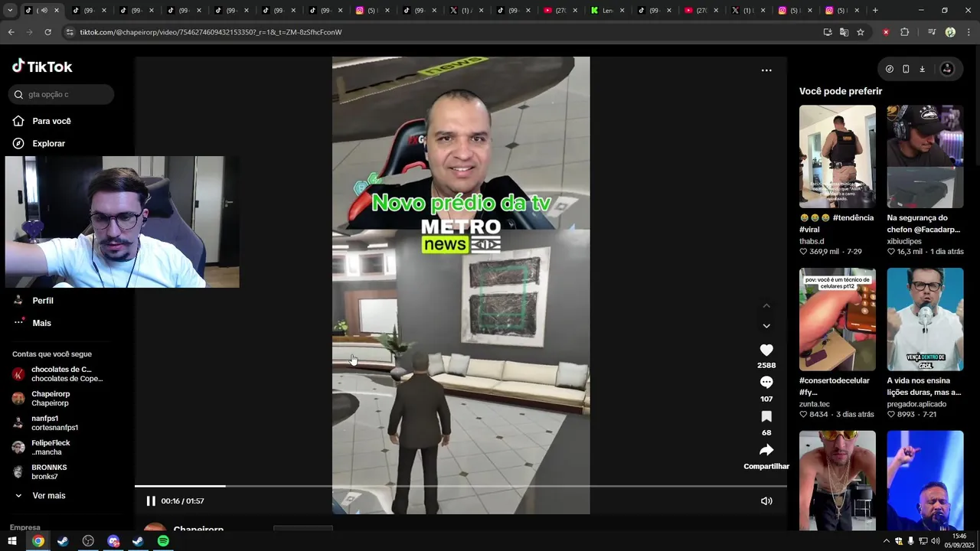This screenshot has width=980, height=551.
Task: Click the download app icon
Action: point(922,69)
